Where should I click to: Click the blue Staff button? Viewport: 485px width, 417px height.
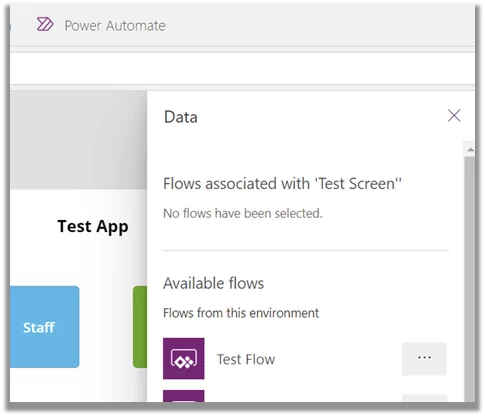pyautogui.click(x=44, y=327)
